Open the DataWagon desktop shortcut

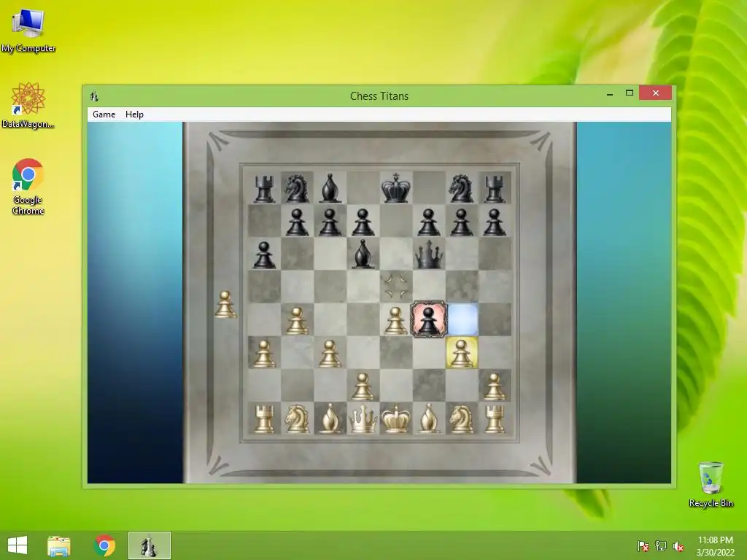(28, 105)
